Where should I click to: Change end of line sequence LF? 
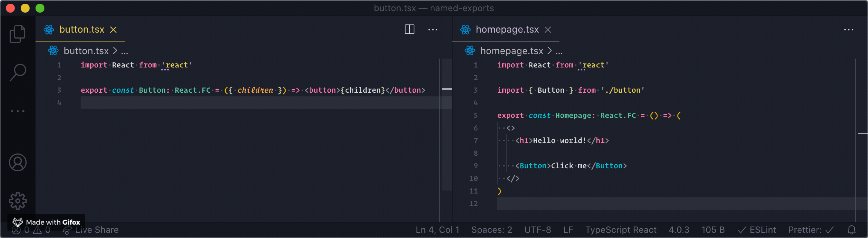click(568, 230)
